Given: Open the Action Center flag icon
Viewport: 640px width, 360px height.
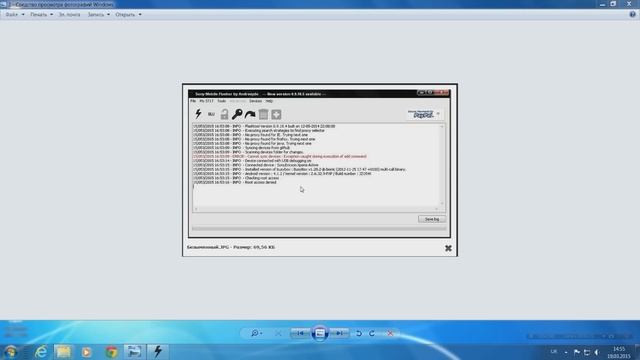Looking at the screenshot, I should click(x=577, y=352).
